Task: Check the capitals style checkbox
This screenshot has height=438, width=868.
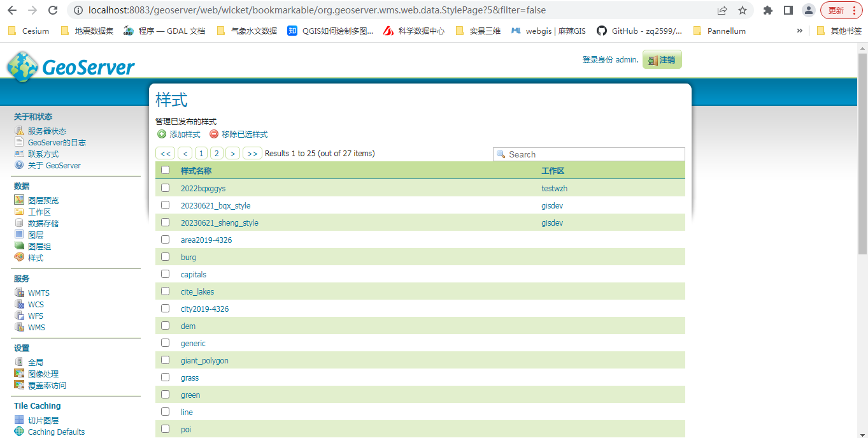Action: pyautogui.click(x=166, y=274)
